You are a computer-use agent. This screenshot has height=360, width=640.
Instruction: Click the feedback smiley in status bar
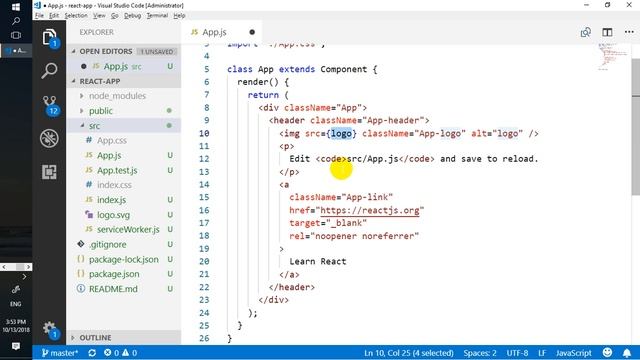click(x=607, y=353)
